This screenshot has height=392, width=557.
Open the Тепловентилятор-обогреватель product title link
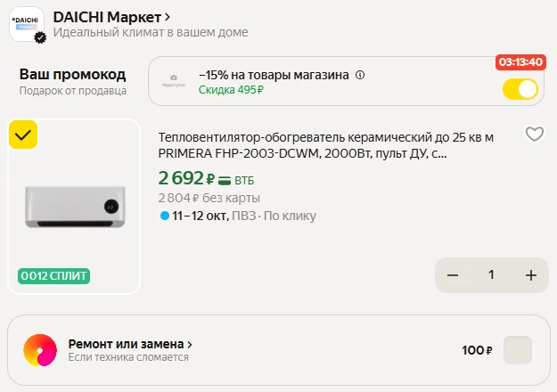326,145
